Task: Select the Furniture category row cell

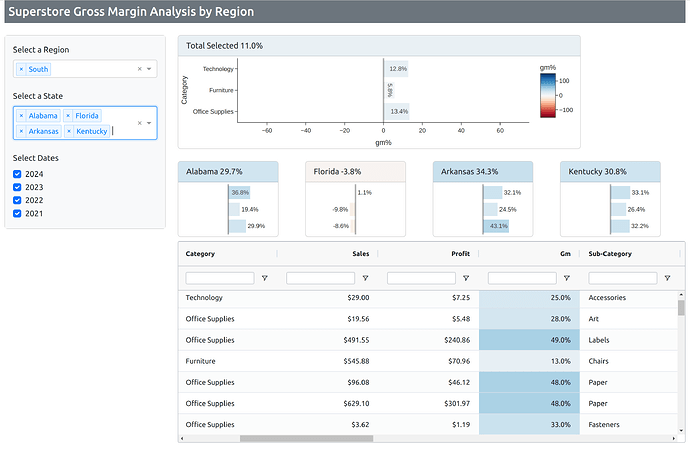Action: (x=228, y=361)
